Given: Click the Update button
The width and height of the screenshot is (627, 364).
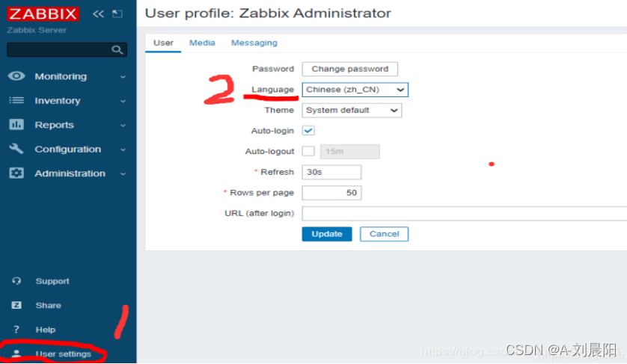Looking at the screenshot, I should pos(327,234).
